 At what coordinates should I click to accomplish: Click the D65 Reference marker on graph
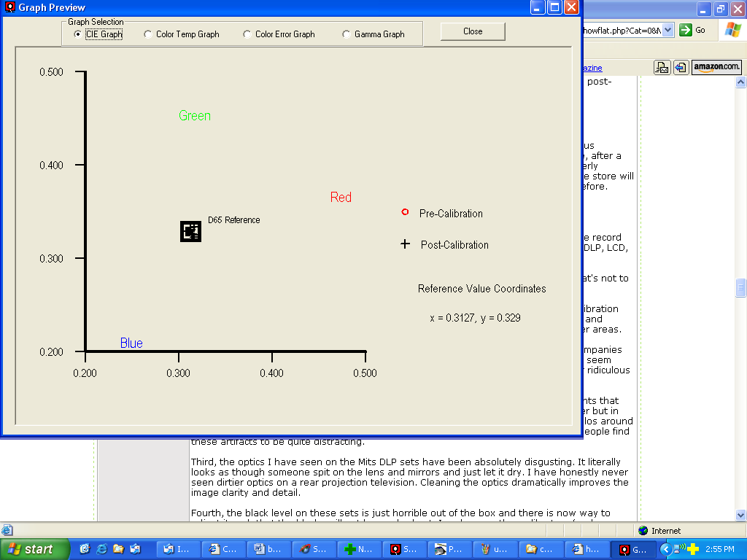pyautogui.click(x=190, y=232)
